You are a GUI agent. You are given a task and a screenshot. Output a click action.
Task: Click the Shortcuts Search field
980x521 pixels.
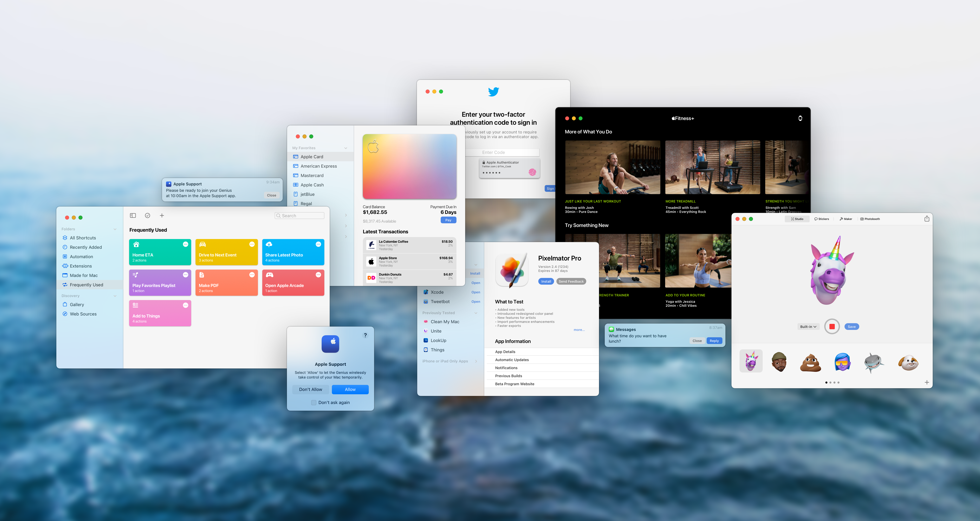pos(299,216)
